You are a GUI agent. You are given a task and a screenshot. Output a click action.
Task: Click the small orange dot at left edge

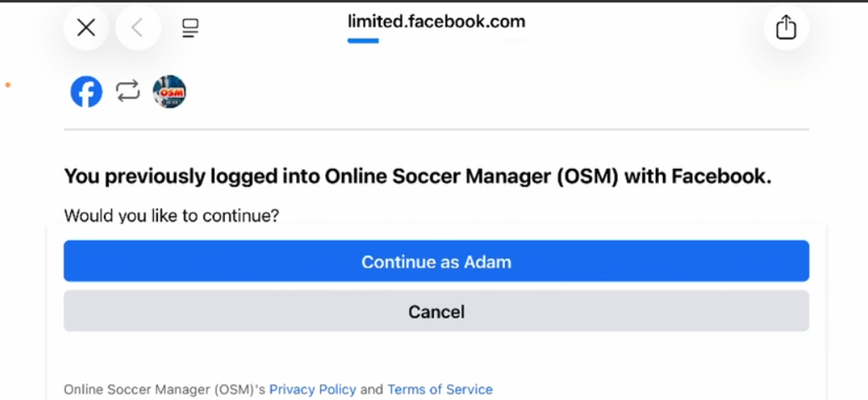click(8, 85)
